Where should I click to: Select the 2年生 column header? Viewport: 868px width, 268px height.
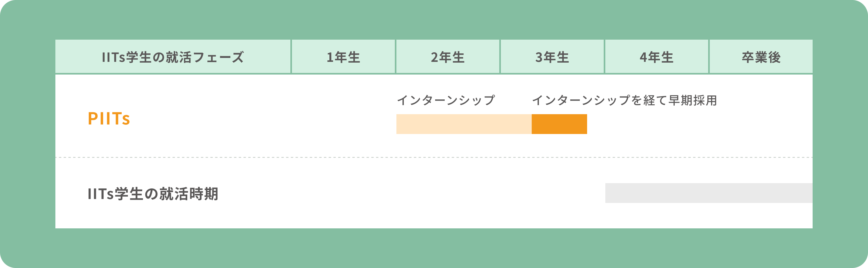[448, 56]
